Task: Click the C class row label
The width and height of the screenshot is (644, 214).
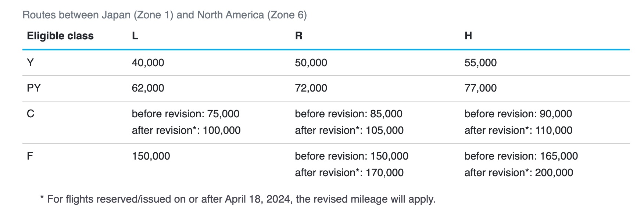Action: [x=31, y=114]
